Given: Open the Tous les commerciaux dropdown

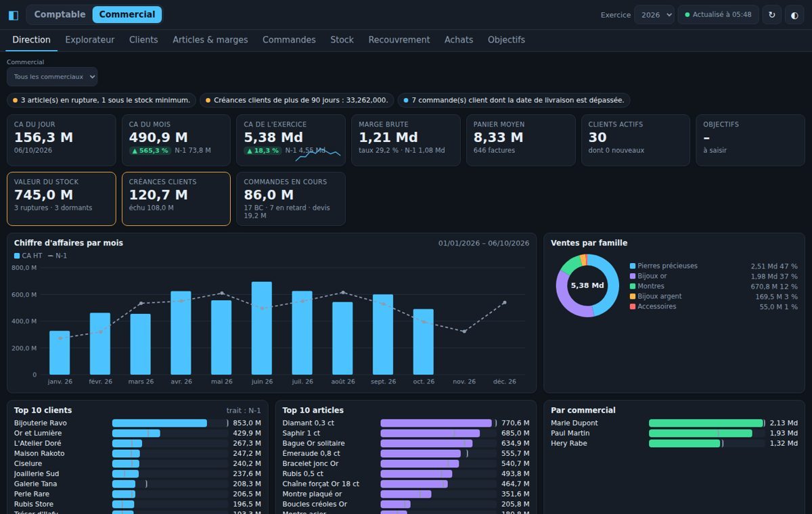Looking at the screenshot, I should click(x=52, y=76).
